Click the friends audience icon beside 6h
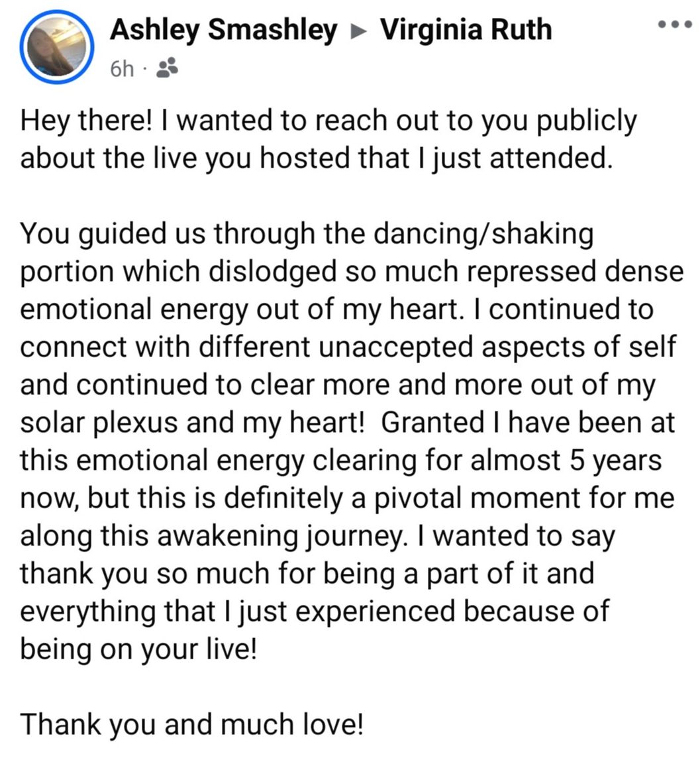The image size is (700, 764). click(167, 69)
